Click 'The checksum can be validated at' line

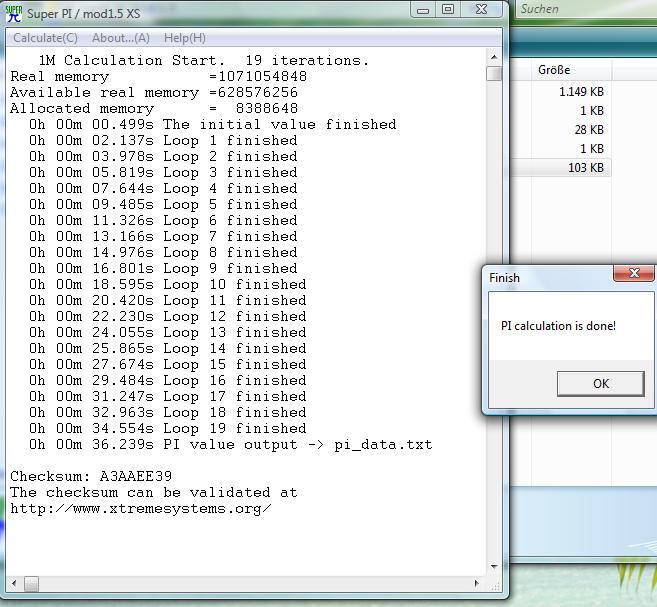tap(154, 493)
